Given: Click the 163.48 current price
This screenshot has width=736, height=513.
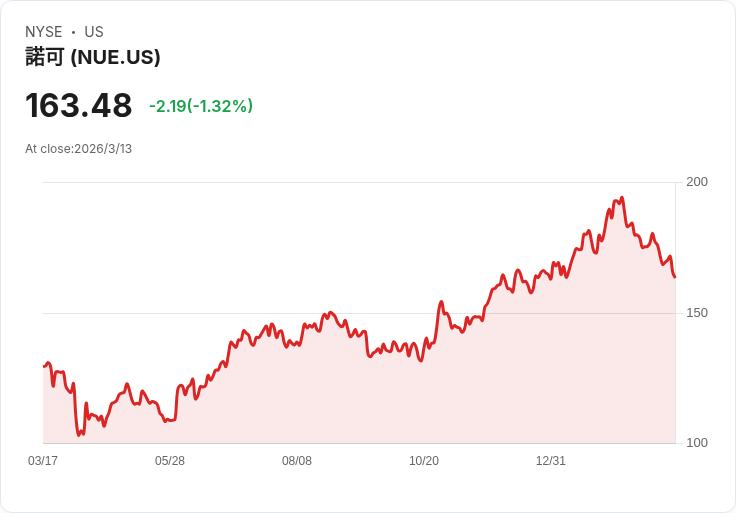Looking at the screenshot, I should coord(79,105).
